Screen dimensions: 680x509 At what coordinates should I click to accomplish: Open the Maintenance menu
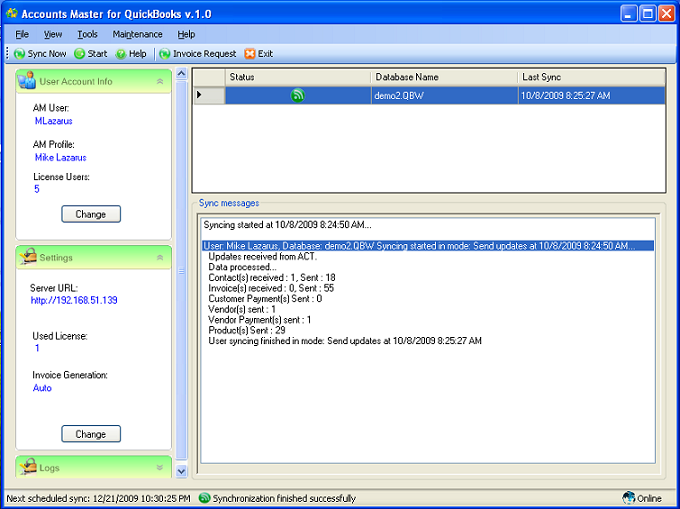(x=137, y=34)
